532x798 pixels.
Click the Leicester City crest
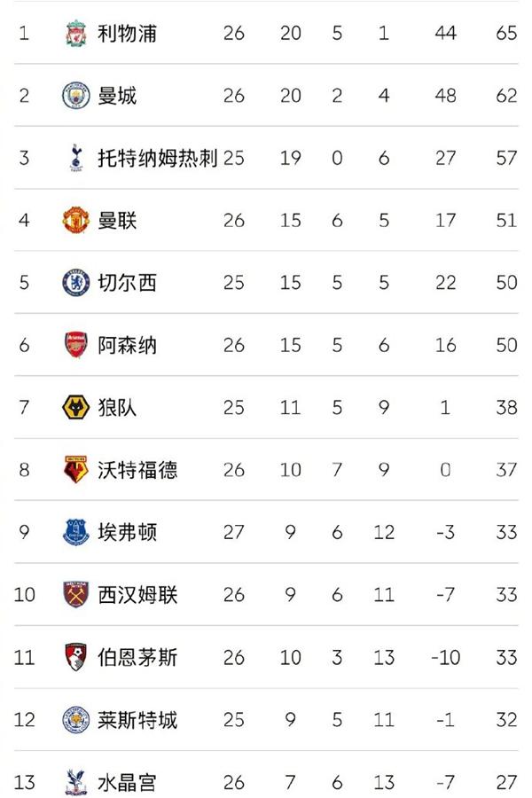pos(76,720)
